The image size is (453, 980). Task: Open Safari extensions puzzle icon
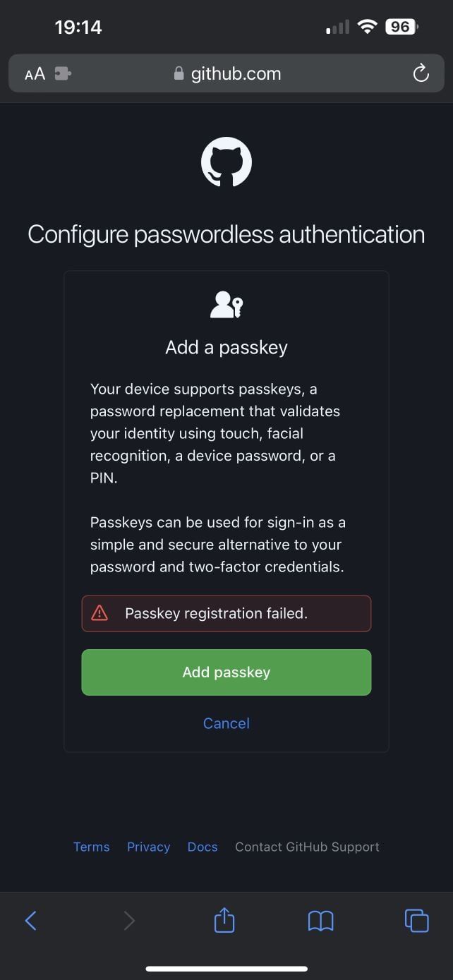point(63,73)
